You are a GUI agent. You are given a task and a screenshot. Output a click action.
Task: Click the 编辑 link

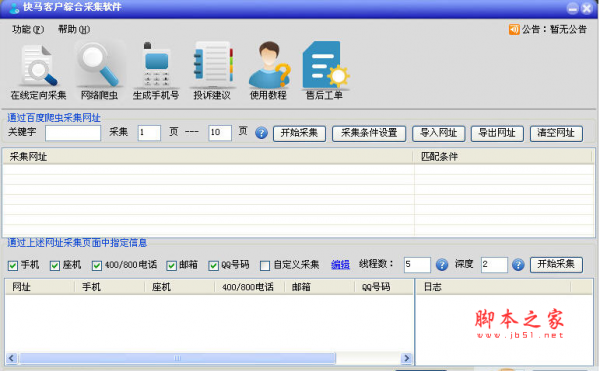pos(340,264)
